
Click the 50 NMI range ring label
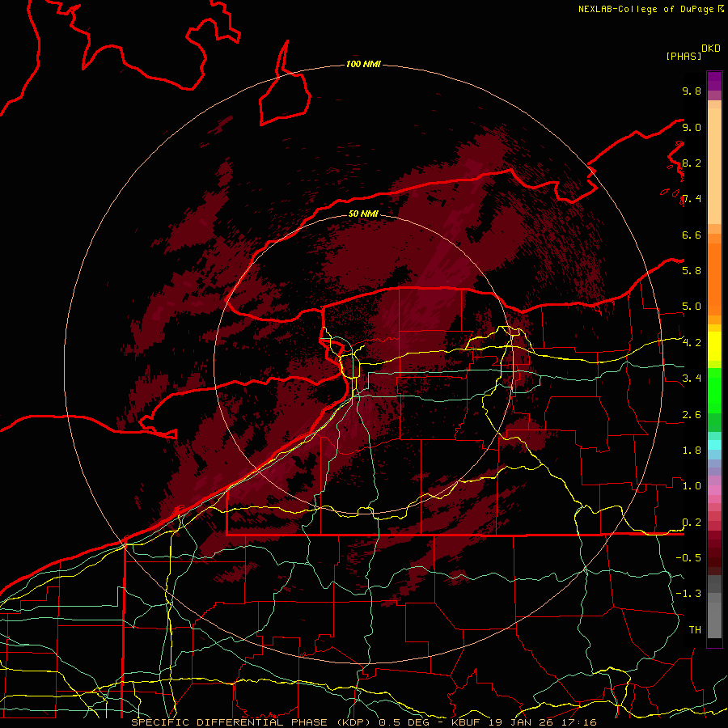363,214
